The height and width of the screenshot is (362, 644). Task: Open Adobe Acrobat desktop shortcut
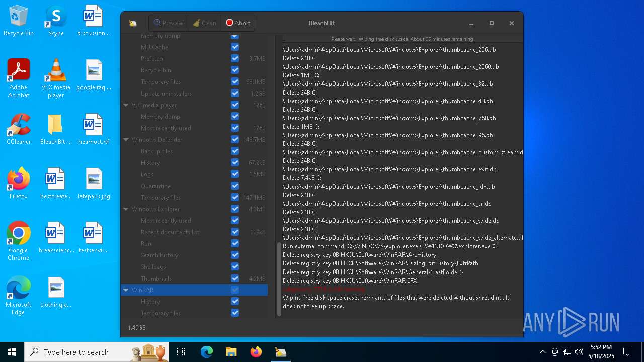coord(19,78)
